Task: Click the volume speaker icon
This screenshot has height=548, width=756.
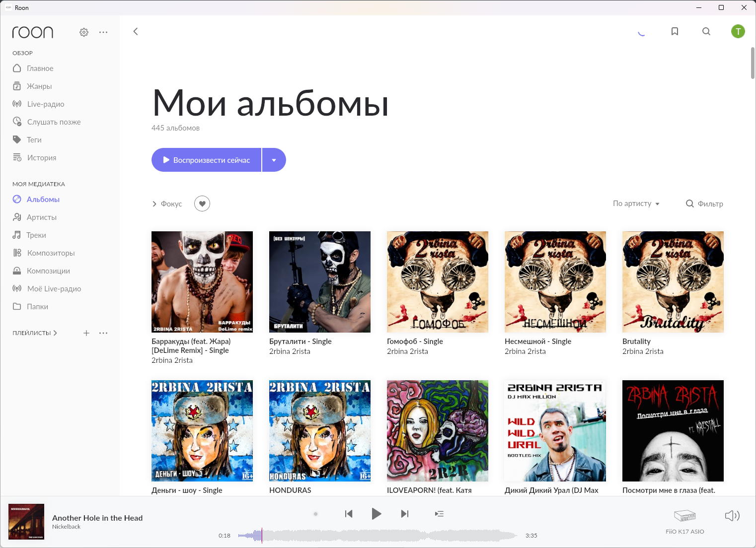Action: 732,516
